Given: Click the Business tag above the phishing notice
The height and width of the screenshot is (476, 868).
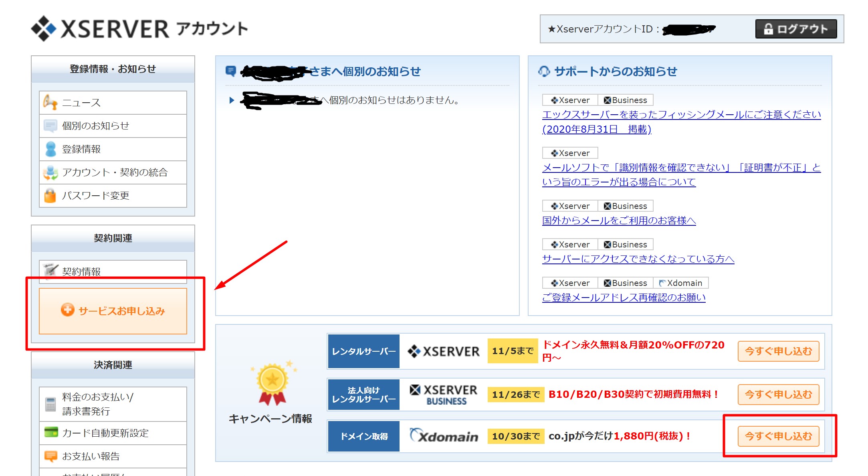Looking at the screenshot, I should tap(625, 100).
